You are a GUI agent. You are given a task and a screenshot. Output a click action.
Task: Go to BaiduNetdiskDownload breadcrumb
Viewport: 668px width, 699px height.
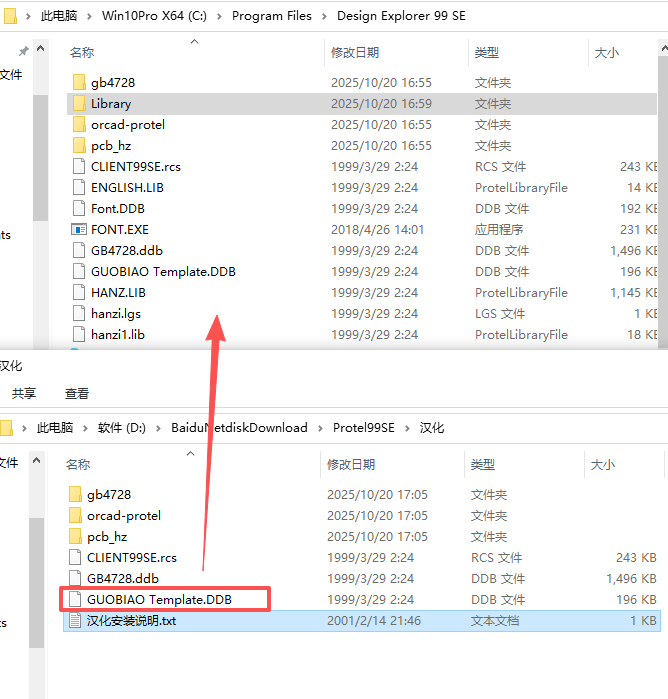[x=239, y=428]
